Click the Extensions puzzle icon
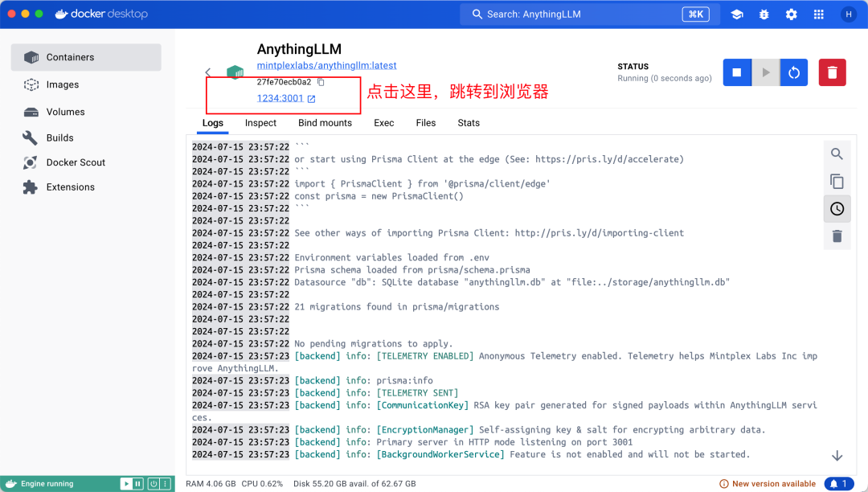This screenshot has width=868, height=492. click(x=30, y=187)
